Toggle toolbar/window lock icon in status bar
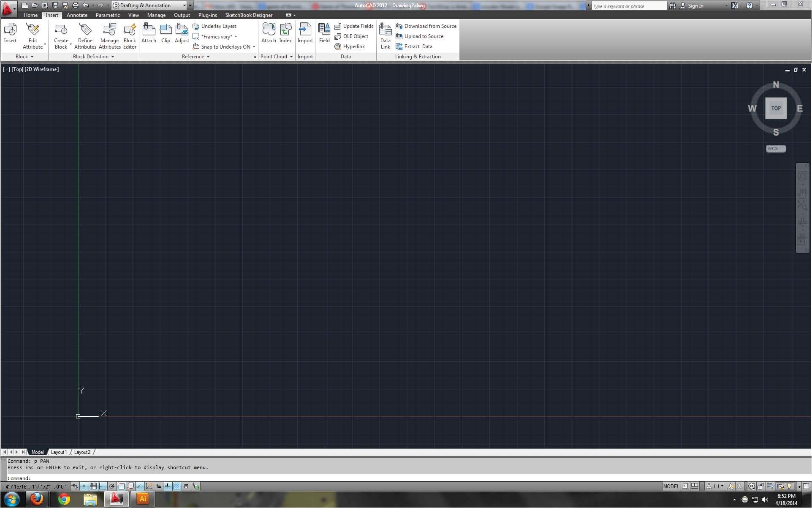 760,486
